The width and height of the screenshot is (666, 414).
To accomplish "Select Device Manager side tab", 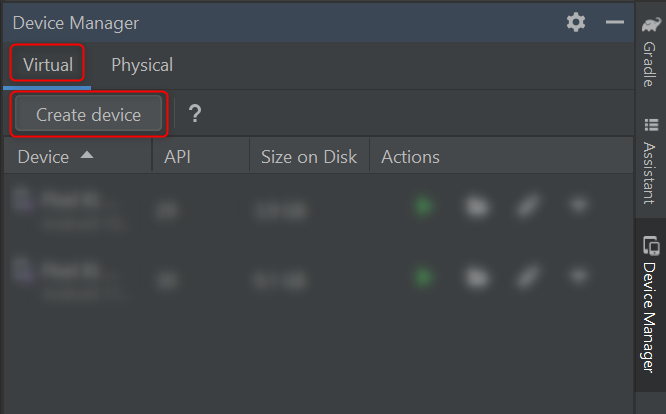I will coord(650,304).
